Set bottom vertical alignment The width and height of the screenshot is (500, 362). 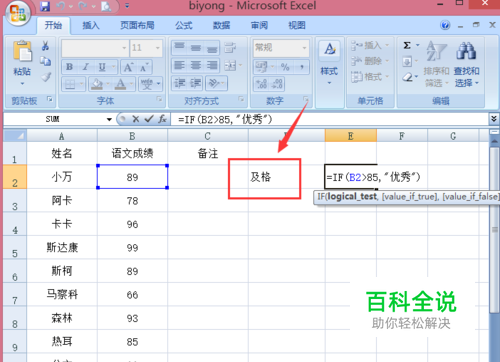pyautogui.click(x=212, y=48)
